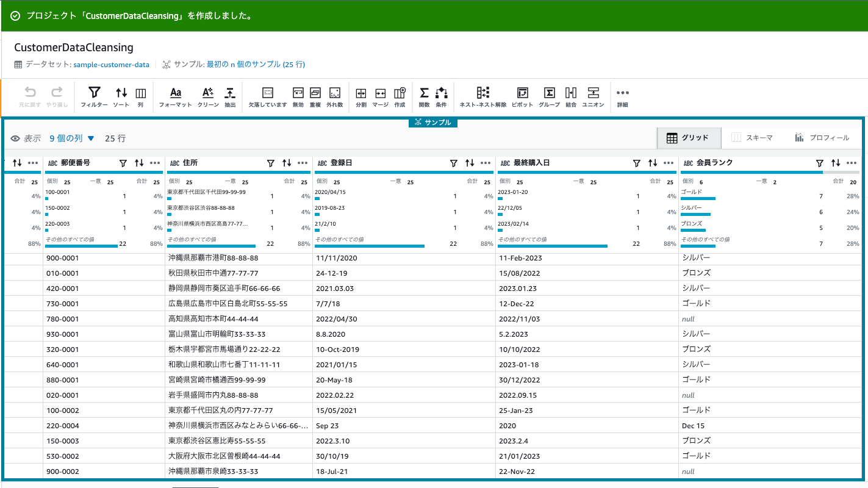Viewport: 868px width, 488px height.
Task: Open 最終購入日 column options menu
Action: 669,163
